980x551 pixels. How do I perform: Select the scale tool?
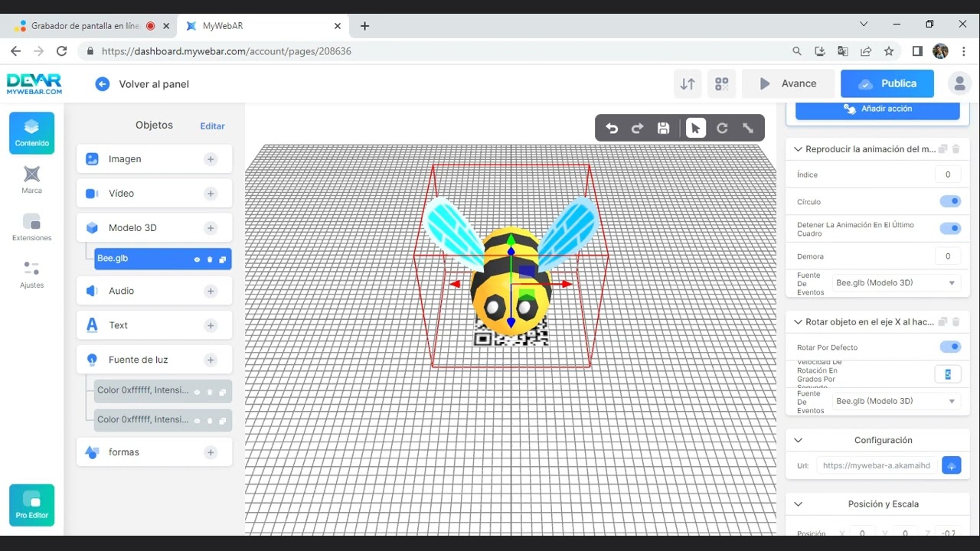[x=748, y=129]
